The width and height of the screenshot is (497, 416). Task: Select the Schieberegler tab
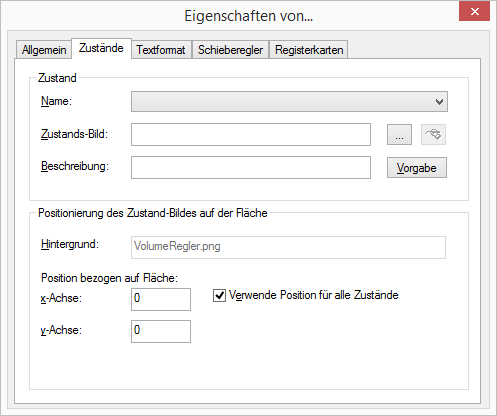tap(230, 50)
